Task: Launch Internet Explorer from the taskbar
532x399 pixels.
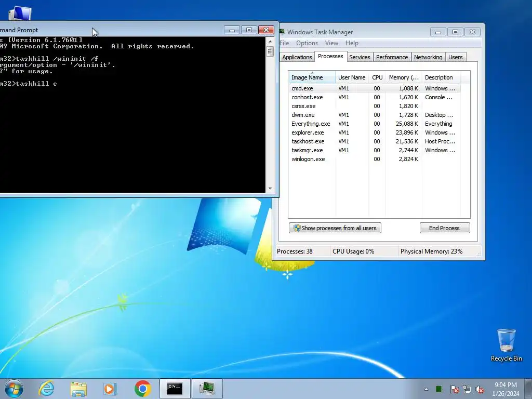Action: click(46, 389)
